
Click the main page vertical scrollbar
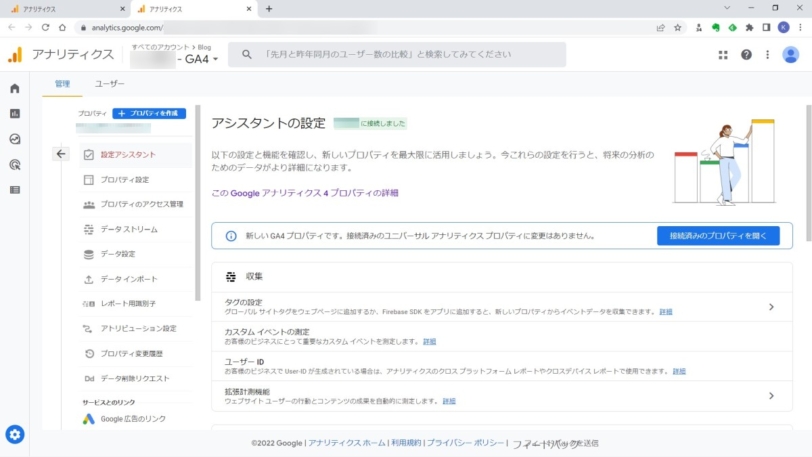(x=808, y=173)
